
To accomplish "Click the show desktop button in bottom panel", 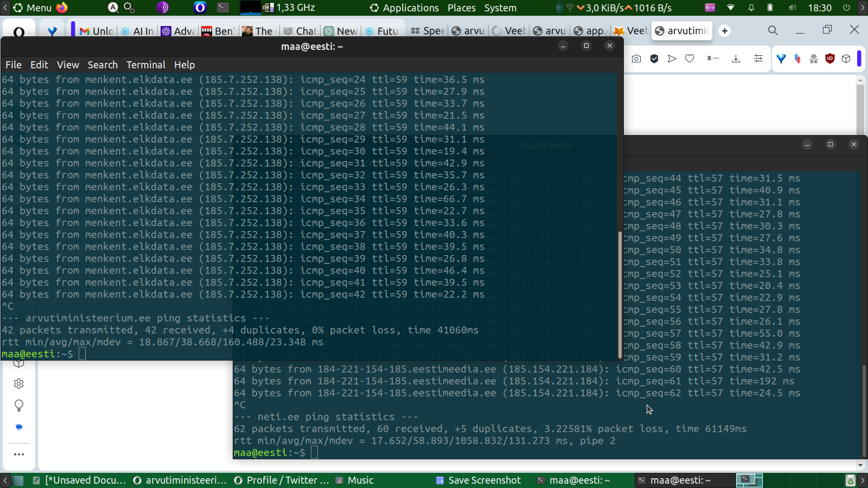I will pos(18,480).
